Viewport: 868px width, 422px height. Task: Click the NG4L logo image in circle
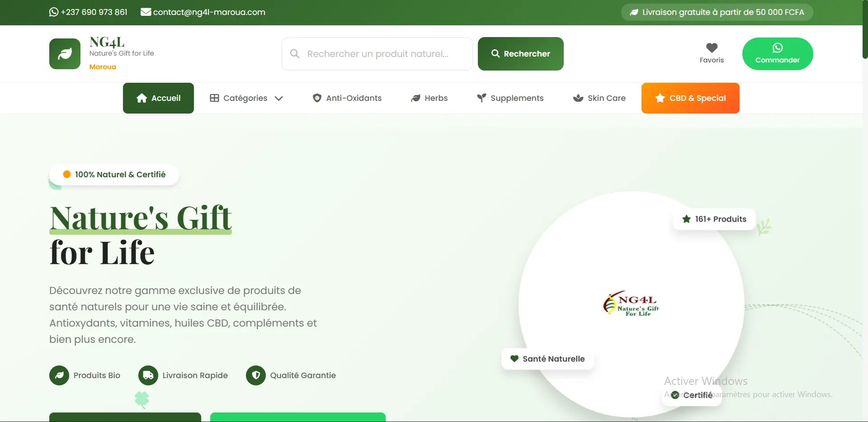631,303
